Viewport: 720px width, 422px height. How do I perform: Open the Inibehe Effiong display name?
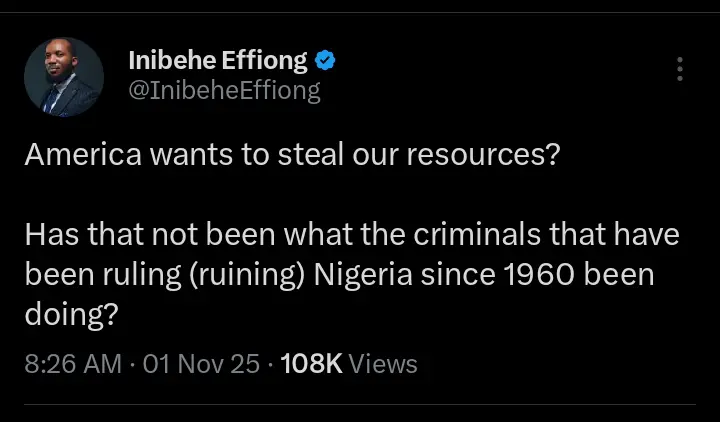point(217,60)
